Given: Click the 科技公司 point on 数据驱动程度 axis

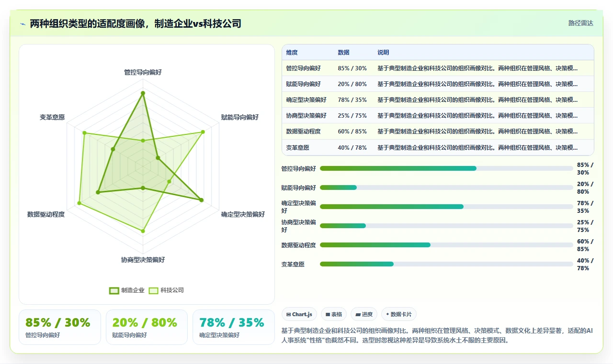Looking at the screenshot, I should point(79,204).
